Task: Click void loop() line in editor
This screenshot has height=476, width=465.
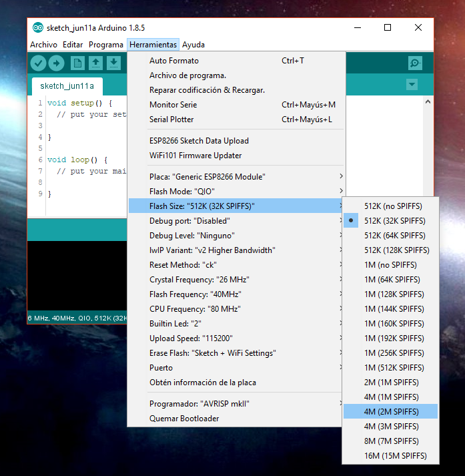Action: point(77,160)
